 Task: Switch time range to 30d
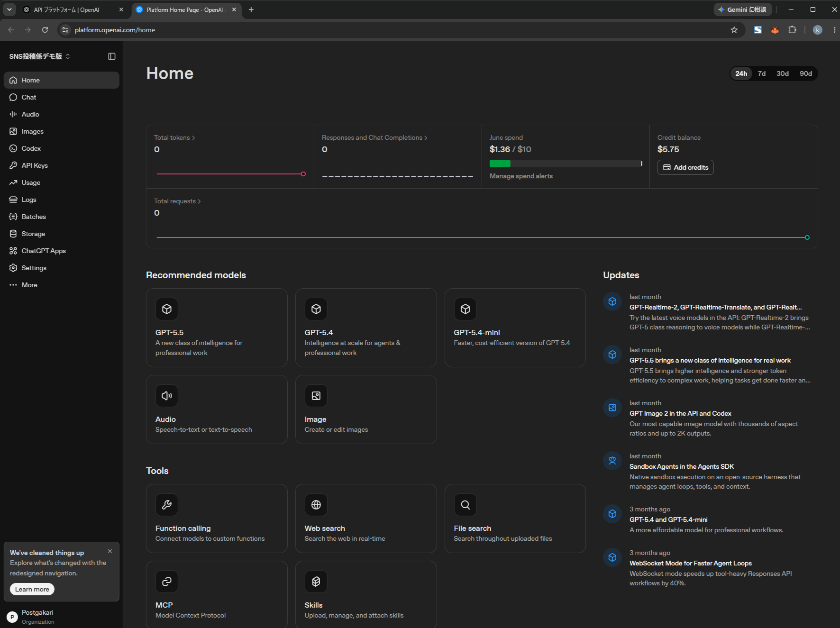[x=783, y=73]
